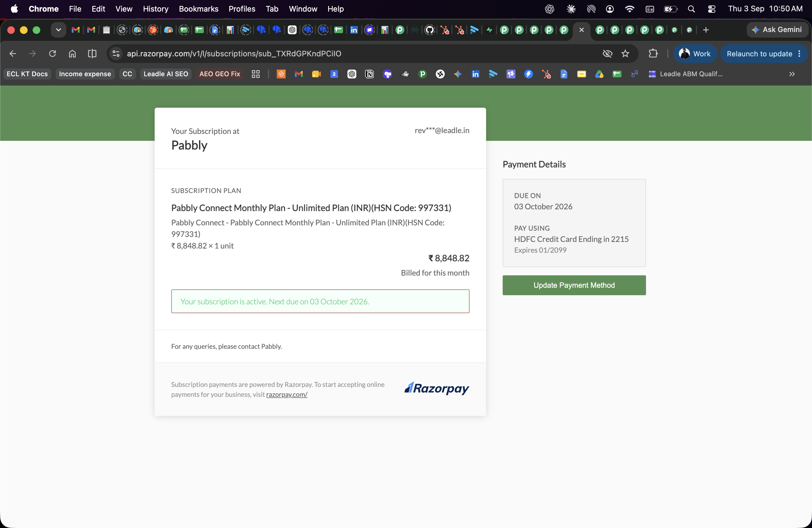Open the Income expense bookmark folder
Image resolution: width=812 pixels, height=528 pixels.
(85, 74)
